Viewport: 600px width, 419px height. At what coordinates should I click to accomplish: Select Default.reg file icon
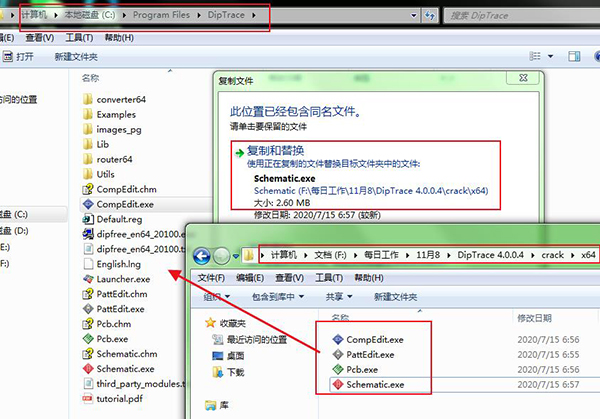(88, 219)
